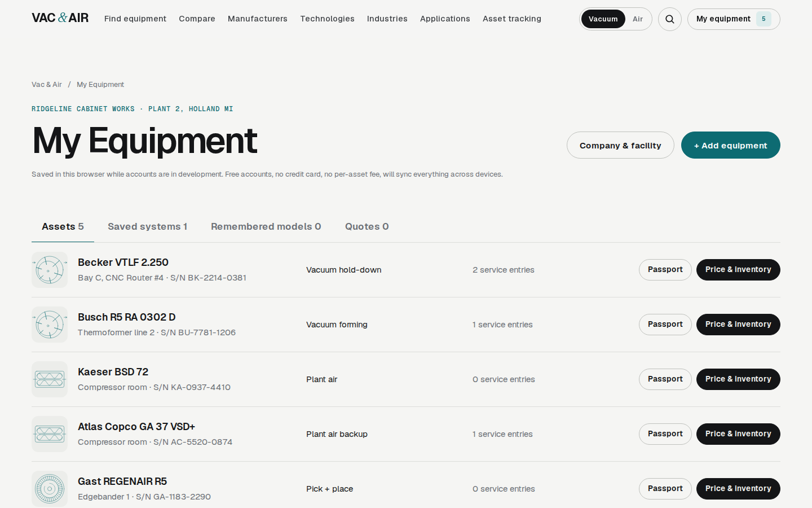Open Price & inventory for Atlas Copco GA 37 VSD+
812x508 pixels.
738,434
